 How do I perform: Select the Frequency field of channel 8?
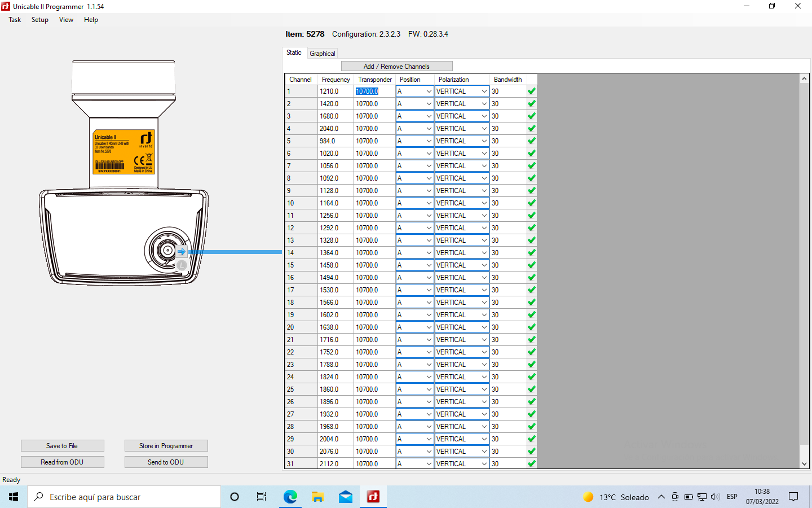(x=336, y=178)
